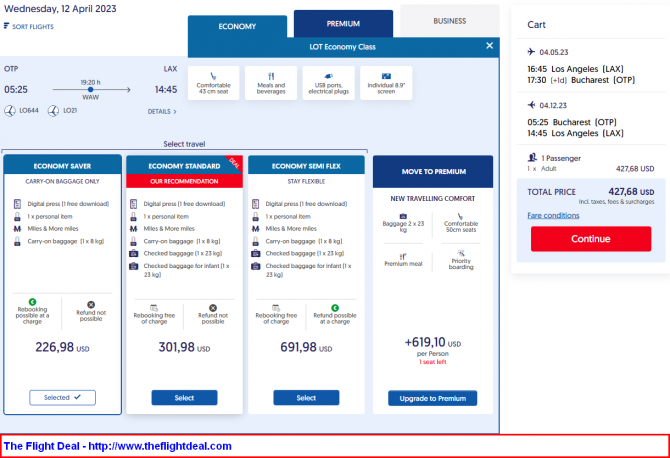Click the Premium meal icon

403,257
